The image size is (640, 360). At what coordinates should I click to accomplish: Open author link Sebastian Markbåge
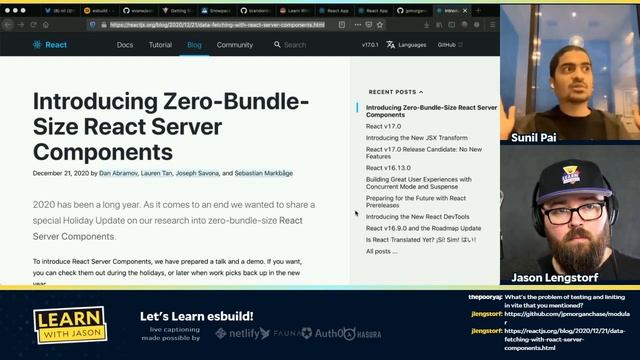pos(263,173)
